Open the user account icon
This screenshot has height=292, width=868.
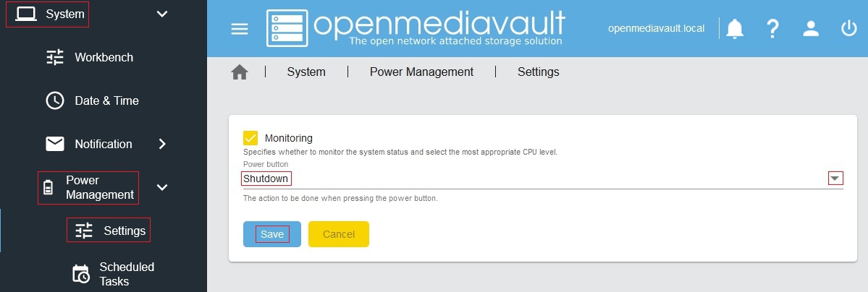[811, 29]
